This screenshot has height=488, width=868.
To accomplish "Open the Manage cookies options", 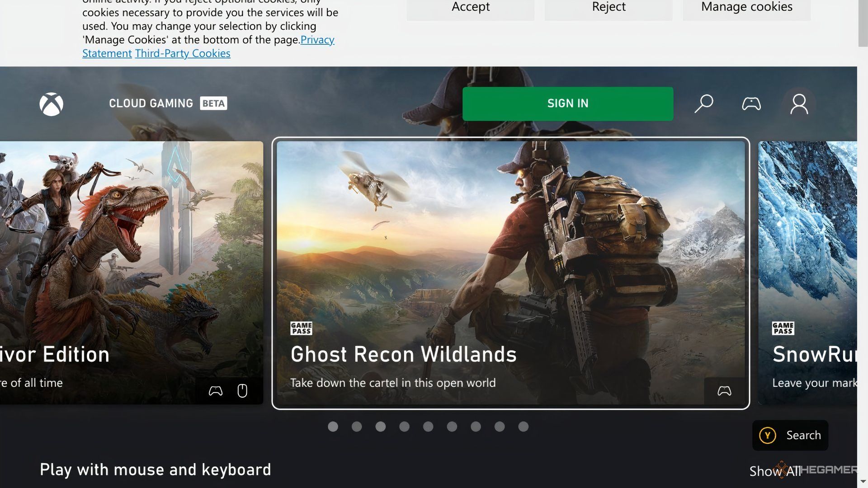I will [x=746, y=7].
